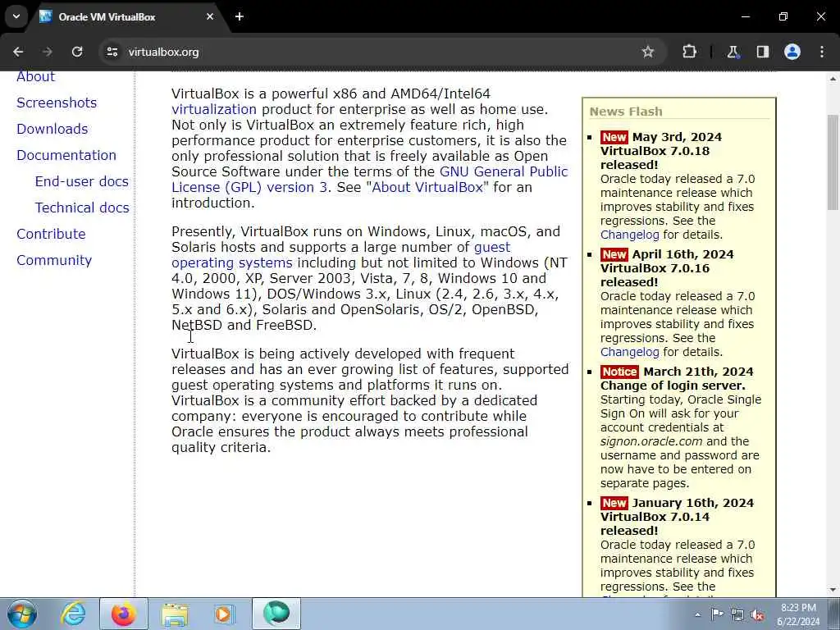Click the "April 16th, 2024" news date
Viewport: 840px width, 630px height.
[682, 254]
